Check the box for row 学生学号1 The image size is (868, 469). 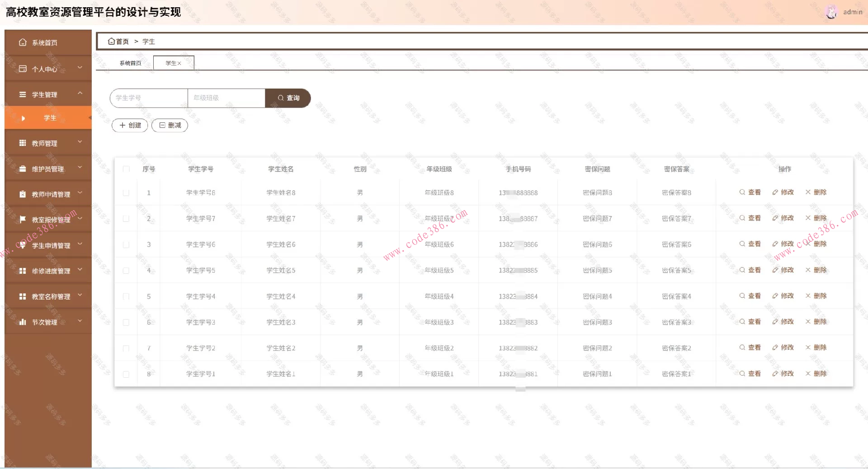(126, 374)
